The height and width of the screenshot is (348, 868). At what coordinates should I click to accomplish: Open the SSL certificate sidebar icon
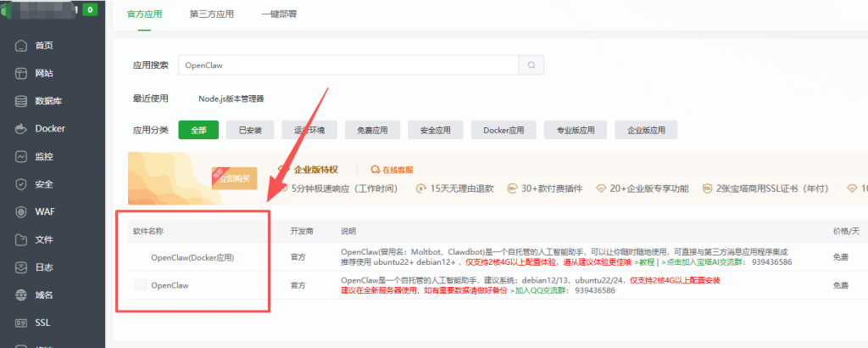pos(21,323)
